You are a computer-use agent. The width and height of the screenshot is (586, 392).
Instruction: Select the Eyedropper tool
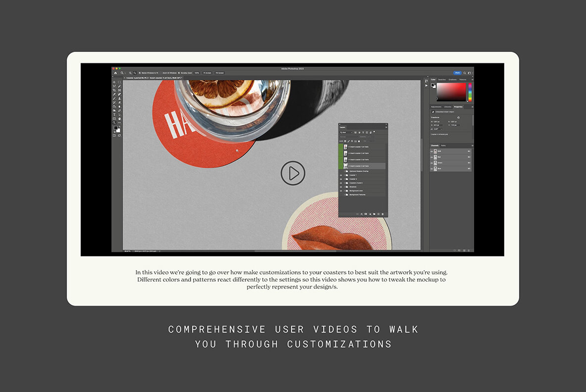point(114,94)
